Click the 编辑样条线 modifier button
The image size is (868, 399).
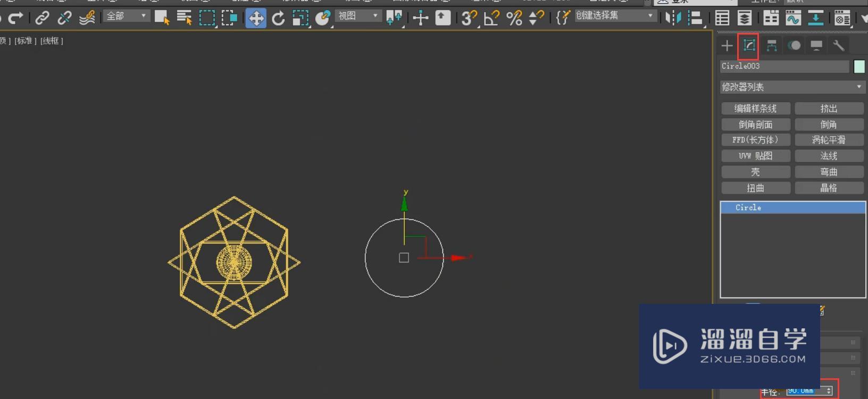pos(755,108)
